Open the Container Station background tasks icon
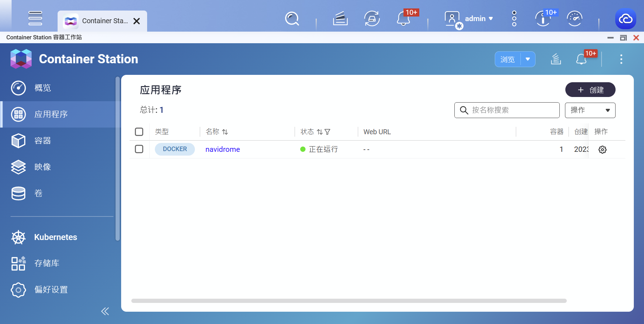Viewport: 644px width, 324px height. pos(556,59)
